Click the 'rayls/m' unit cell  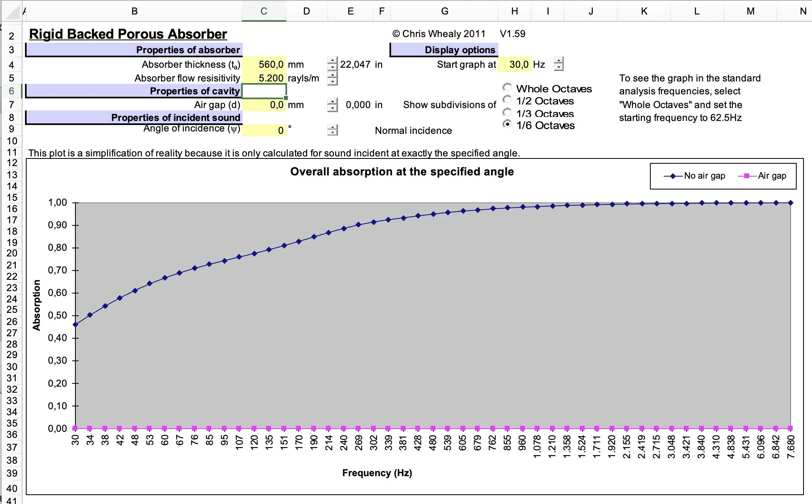click(303, 78)
